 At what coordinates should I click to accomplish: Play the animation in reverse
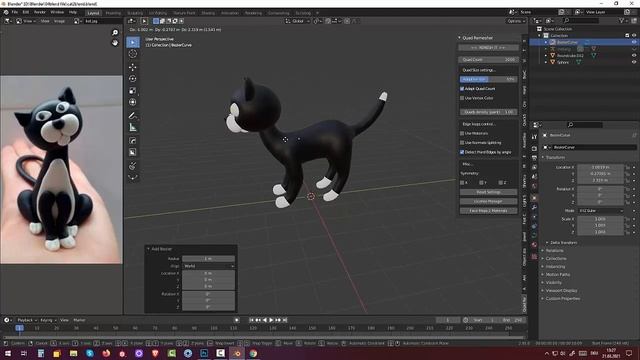pyautogui.click(x=265, y=320)
